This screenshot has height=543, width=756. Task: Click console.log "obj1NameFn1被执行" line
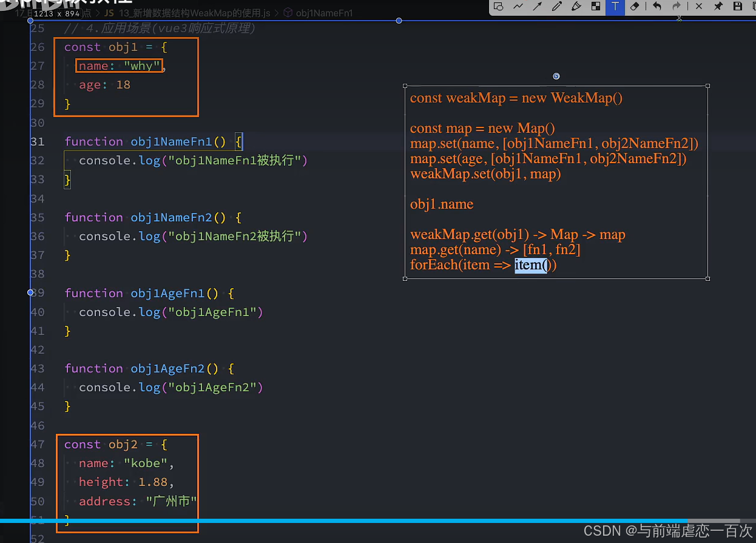click(x=194, y=161)
